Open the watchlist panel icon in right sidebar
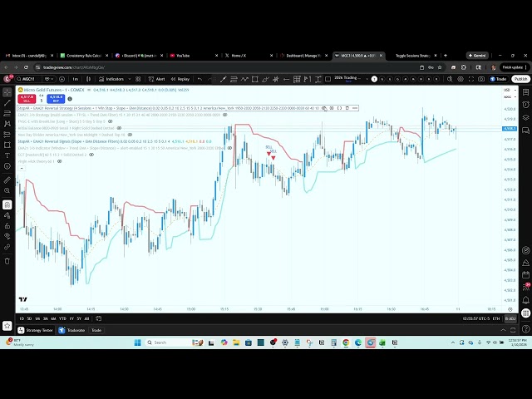Screen dimensions: 532x399 coord(526,92)
